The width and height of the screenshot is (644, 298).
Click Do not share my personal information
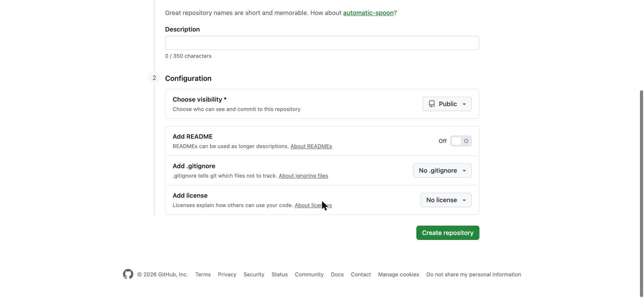(474, 275)
